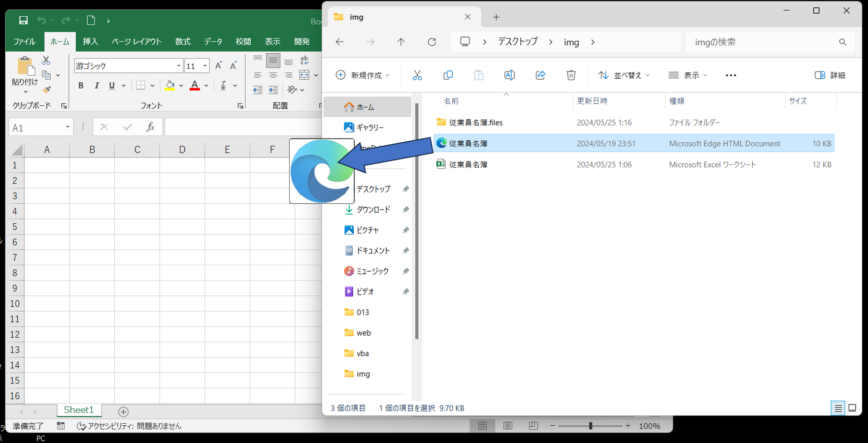
Task: Click the Insert Function fx icon
Action: (x=150, y=127)
